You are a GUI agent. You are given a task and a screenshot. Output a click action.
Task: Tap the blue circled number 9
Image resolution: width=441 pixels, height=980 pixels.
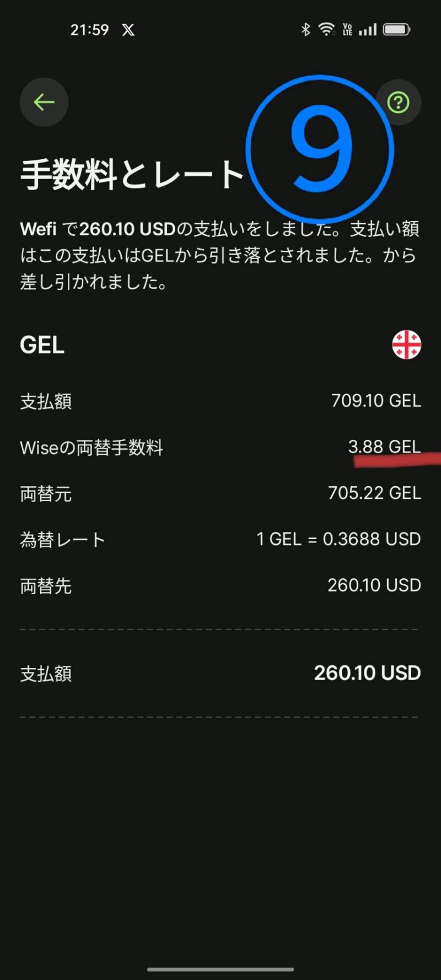click(320, 149)
